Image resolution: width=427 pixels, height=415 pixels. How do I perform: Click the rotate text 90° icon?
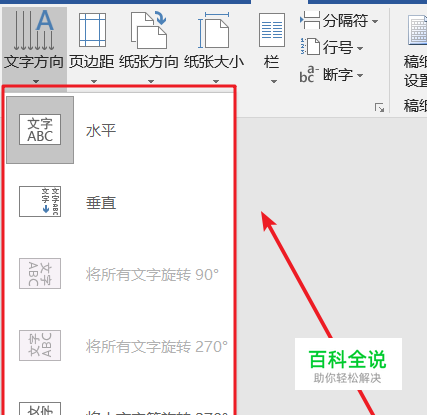coord(40,273)
